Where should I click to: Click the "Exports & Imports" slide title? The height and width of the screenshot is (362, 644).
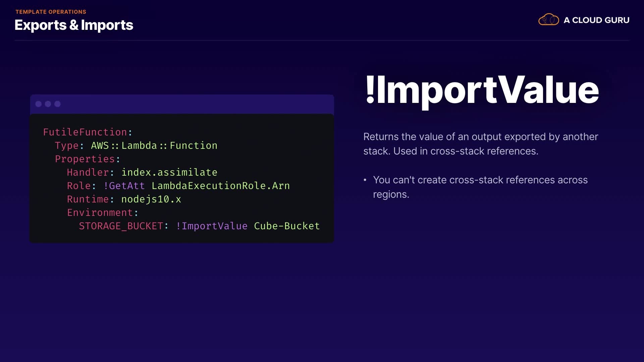coord(74,25)
